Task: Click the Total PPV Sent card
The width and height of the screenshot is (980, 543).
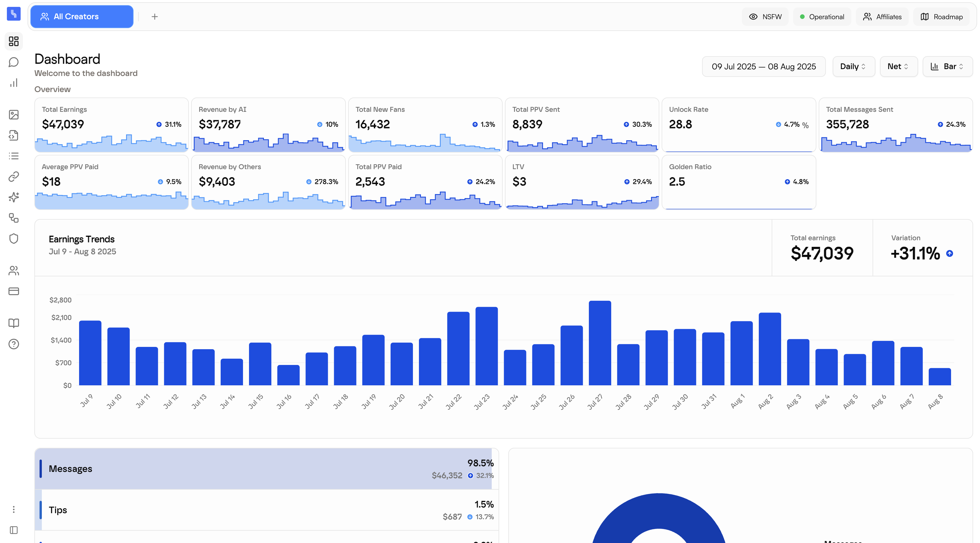Action: pos(582,125)
